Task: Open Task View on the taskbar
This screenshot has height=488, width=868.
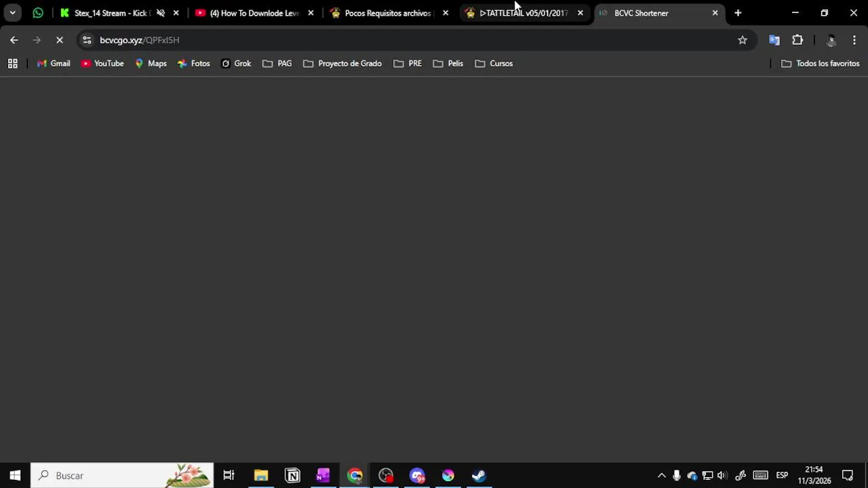Action: pyautogui.click(x=229, y=475)
